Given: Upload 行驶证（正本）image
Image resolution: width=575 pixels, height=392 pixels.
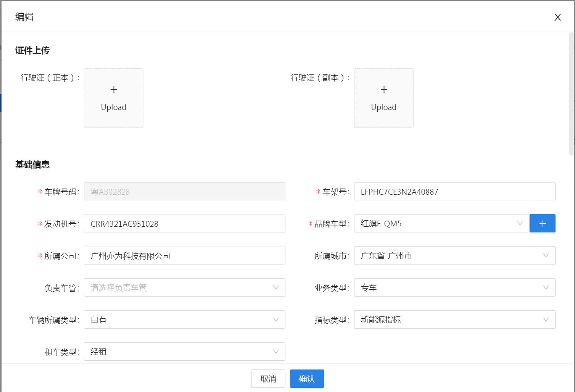Looking at the screenshot, I should coord(114,98).
